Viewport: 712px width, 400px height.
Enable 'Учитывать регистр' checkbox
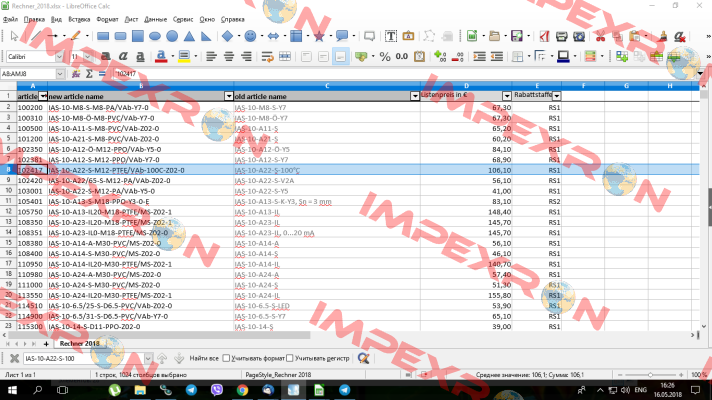pos(290,358)
